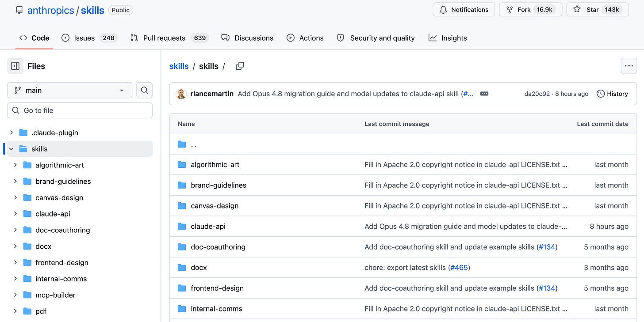Viewport: 644px width, 322px height.
Task: Expand the frontend-design tree chevron
Action: [x=15, y=262]
